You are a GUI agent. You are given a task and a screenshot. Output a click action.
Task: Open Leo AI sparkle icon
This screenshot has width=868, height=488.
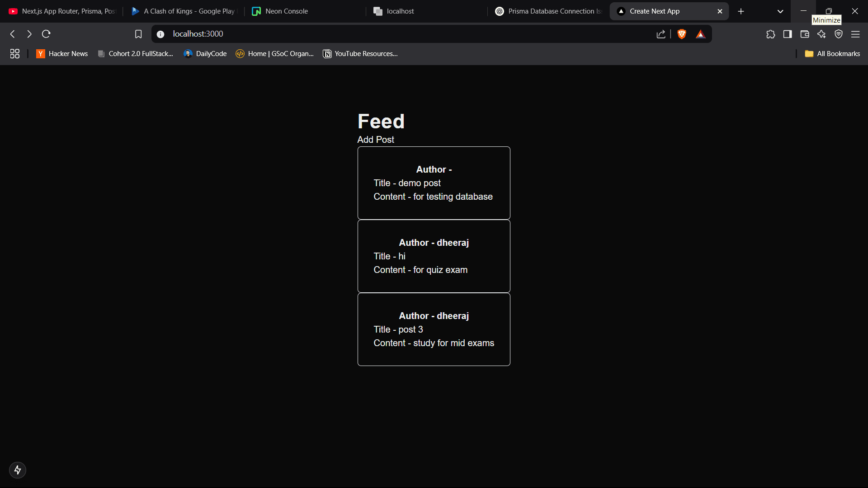[821, 34]
